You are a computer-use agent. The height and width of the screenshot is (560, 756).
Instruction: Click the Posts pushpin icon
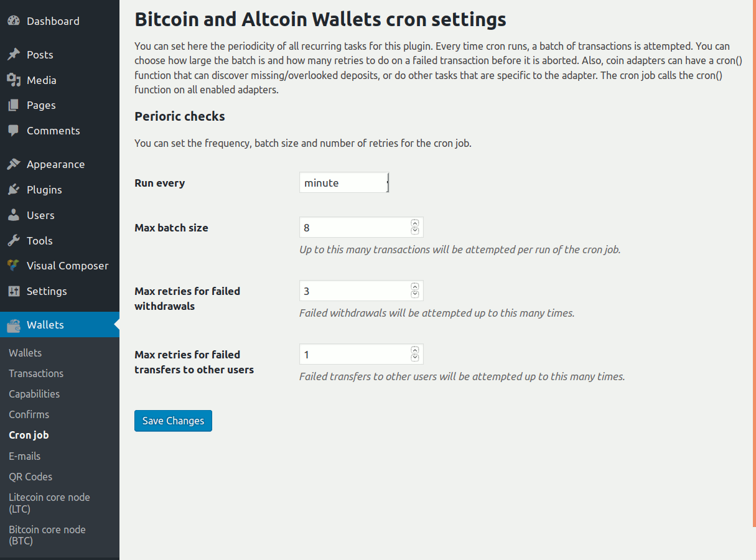(14, 55)
